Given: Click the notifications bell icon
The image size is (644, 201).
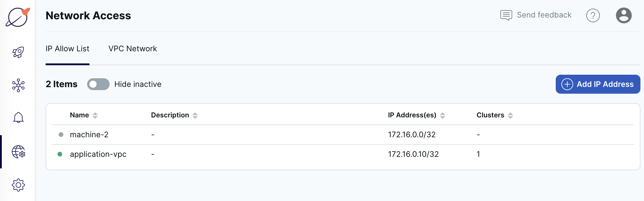Looking at the screenshot, I should (x=18, y=117).
